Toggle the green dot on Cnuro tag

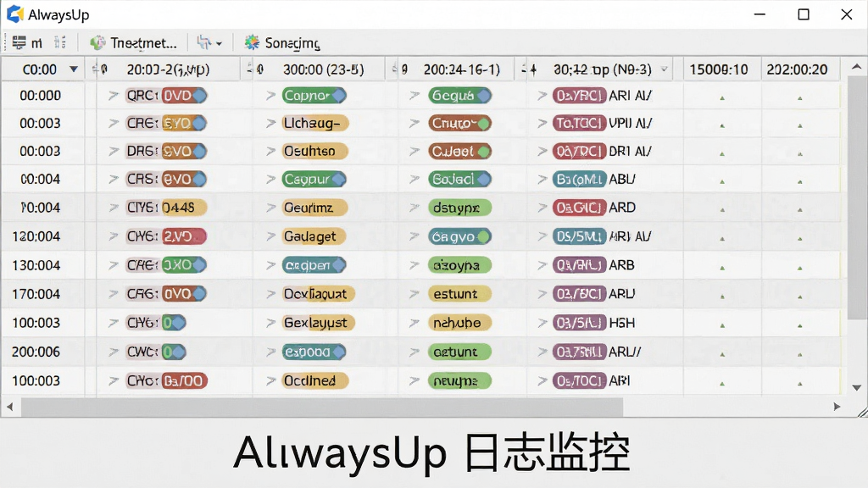pos(484,123)
